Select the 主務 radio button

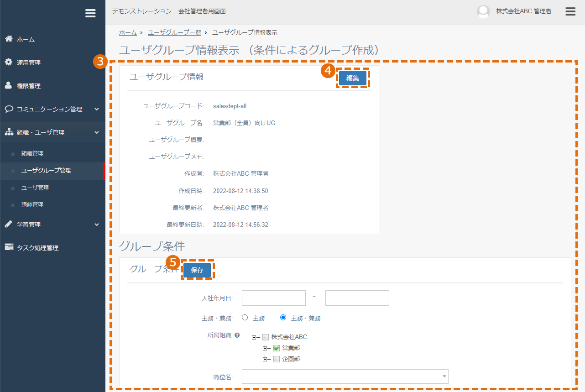click(245, 318)
